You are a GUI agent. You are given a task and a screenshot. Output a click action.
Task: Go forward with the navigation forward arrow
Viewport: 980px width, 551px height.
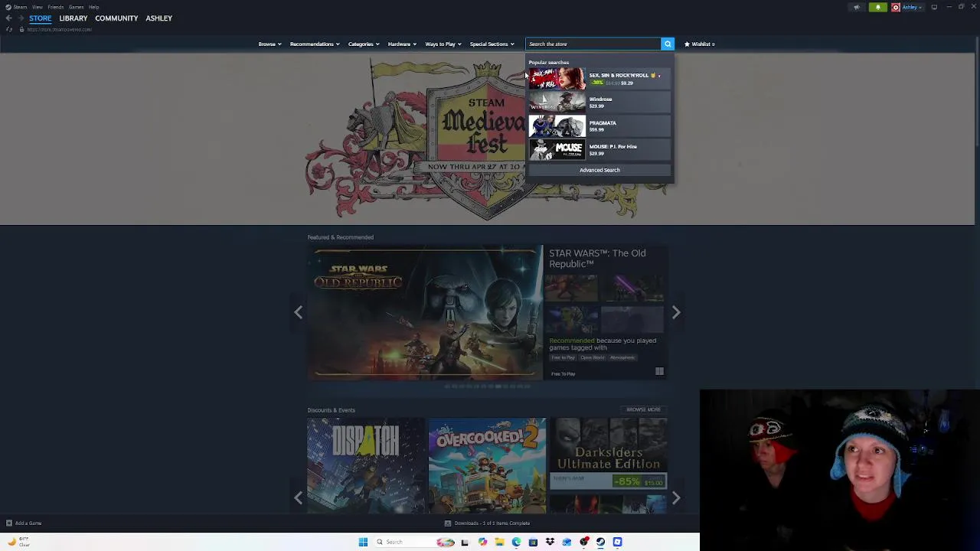tap(21, 18)
